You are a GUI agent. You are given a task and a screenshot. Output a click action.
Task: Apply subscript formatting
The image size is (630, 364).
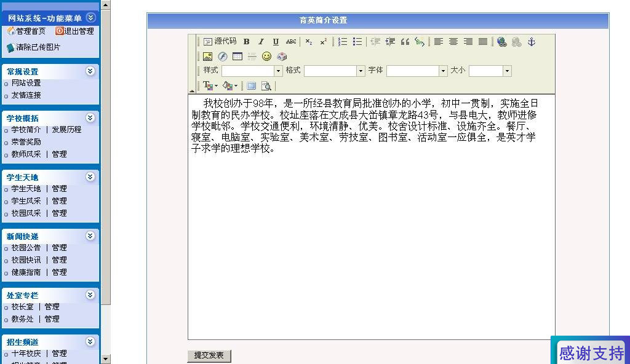click(309, 41)
